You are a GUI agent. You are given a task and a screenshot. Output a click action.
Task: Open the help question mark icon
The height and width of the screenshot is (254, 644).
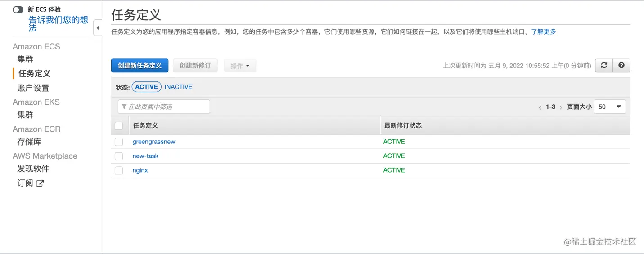621,66
